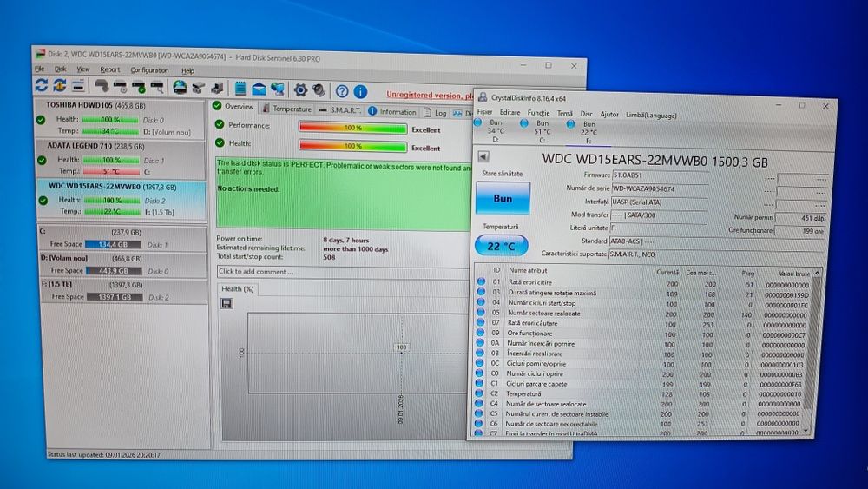Open the Limbă(Language) menu

point(651,116)
